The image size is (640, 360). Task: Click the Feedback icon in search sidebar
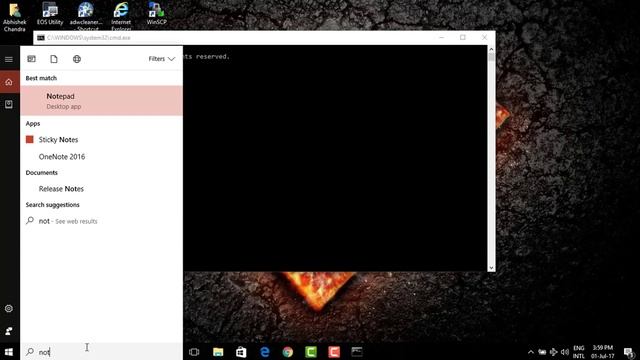[9, 331]
